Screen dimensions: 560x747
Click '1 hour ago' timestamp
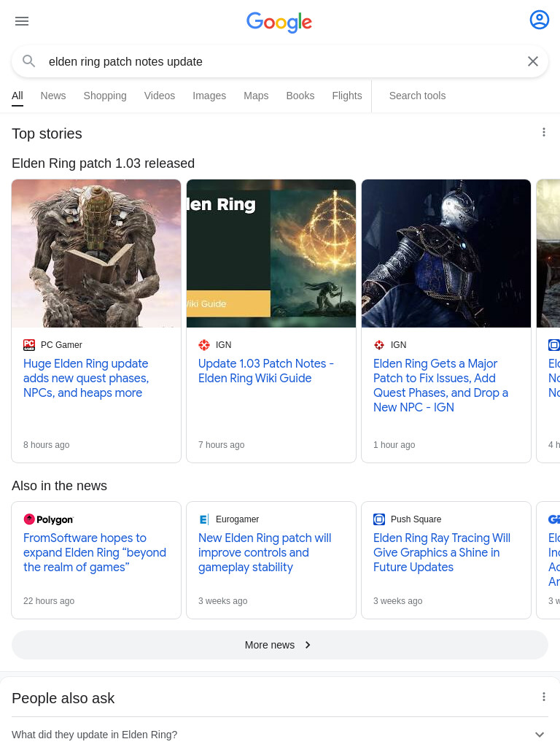pos(394,444)
